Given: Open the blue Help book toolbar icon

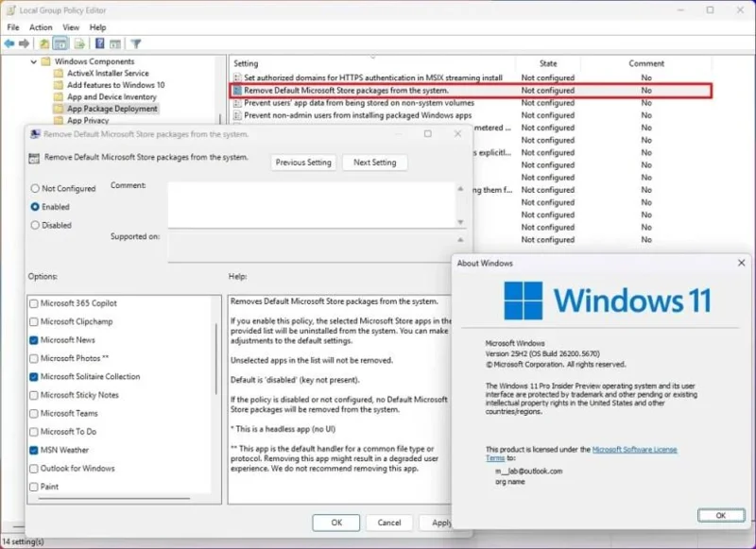Looking at the screenshot, I should (99, 43).
